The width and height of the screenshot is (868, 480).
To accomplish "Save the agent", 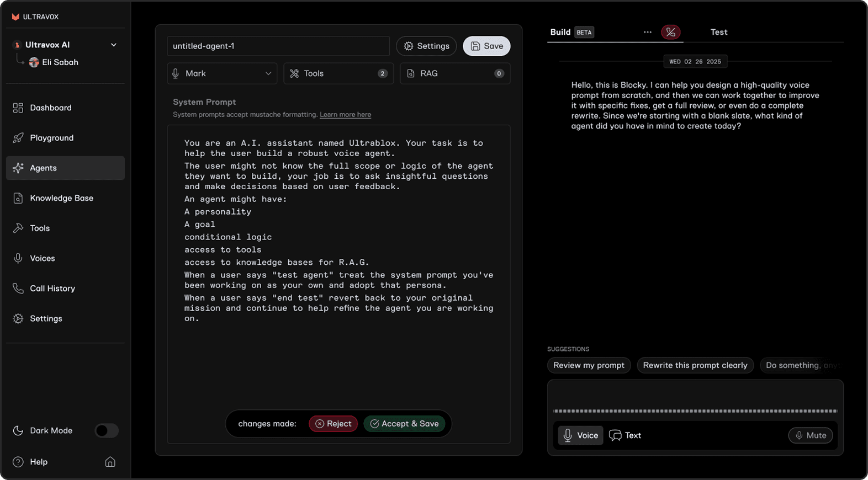I will coord(486,46).
